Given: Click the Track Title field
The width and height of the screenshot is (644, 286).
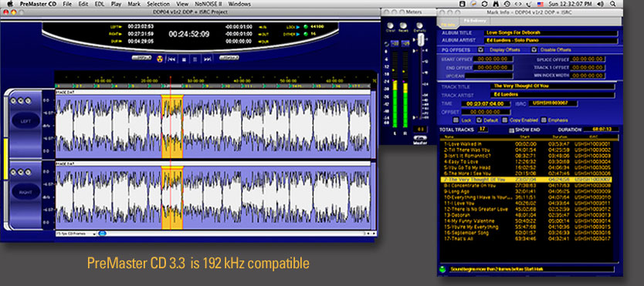Looking at the screenshot, I should click(x=552, y=86).
